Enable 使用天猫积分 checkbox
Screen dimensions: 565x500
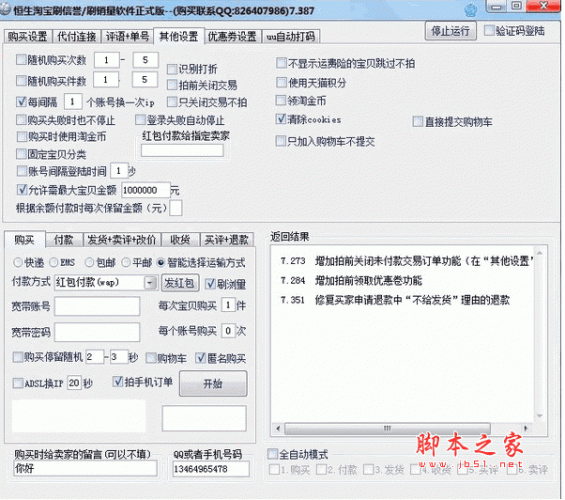281,83
